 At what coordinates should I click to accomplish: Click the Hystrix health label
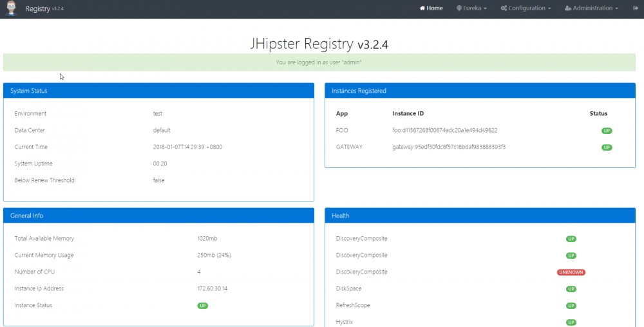[344, 322]
